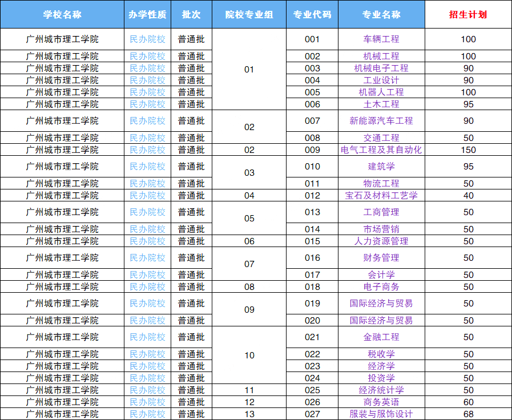Image resolution: width=512 pixels, height=420 pixels.
Task: Click 普通批 in the 建筑学 row
Action: [191, 167]
